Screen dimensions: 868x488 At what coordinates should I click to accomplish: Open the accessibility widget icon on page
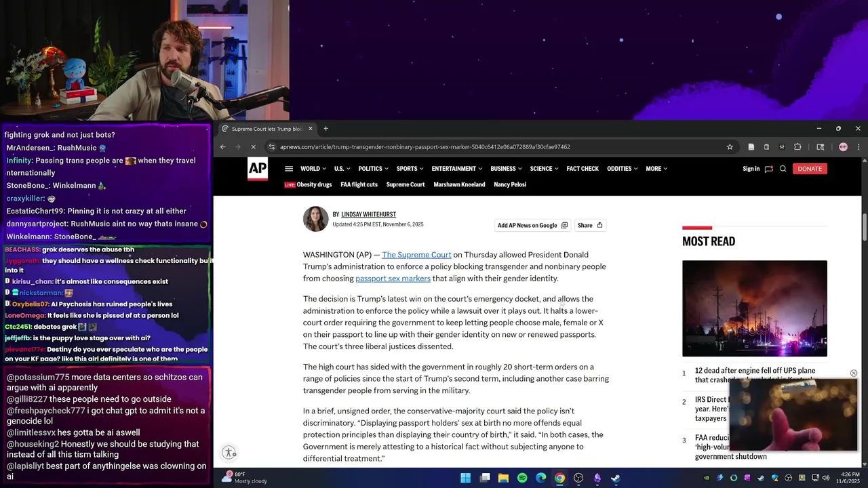(x=229, y=453)
